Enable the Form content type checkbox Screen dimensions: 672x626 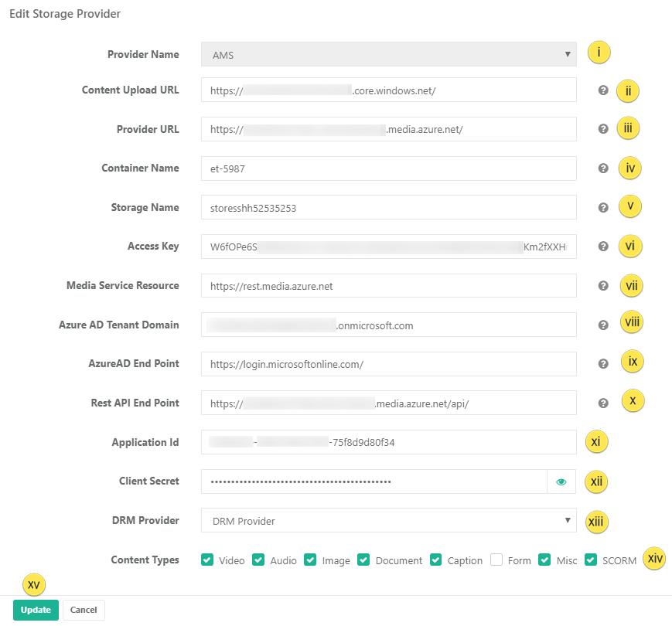pos(496,560)
